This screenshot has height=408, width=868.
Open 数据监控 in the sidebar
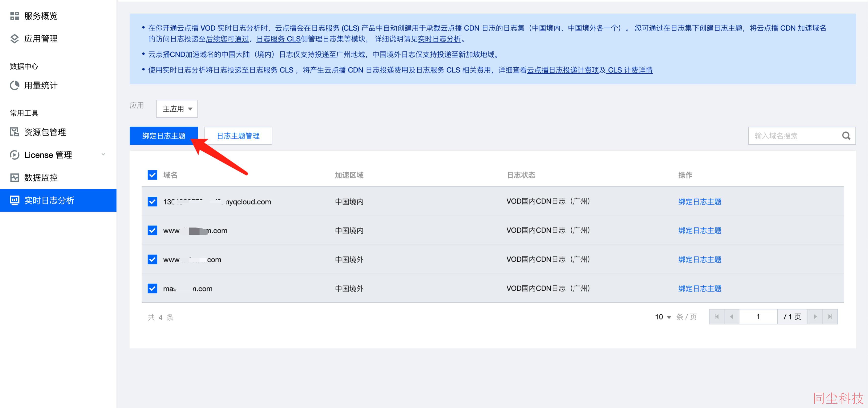pos(58,177)
